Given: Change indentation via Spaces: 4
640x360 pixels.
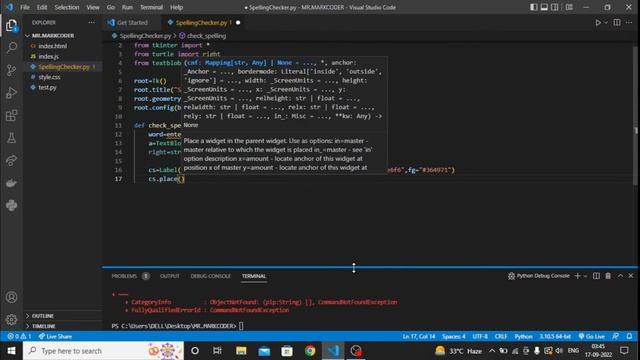Looking at the screenshot, I should pos(453,336).
